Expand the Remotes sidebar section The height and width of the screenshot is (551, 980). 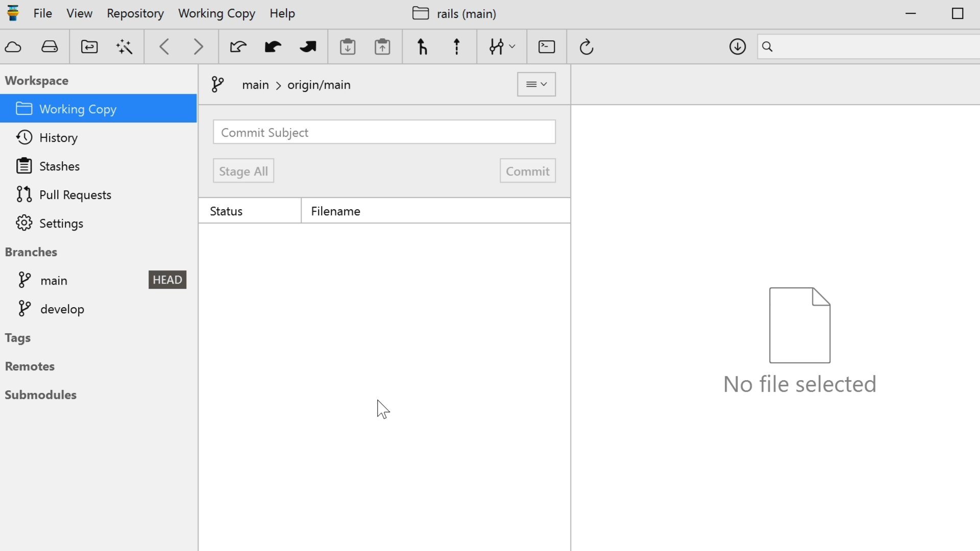pos(30,366)
